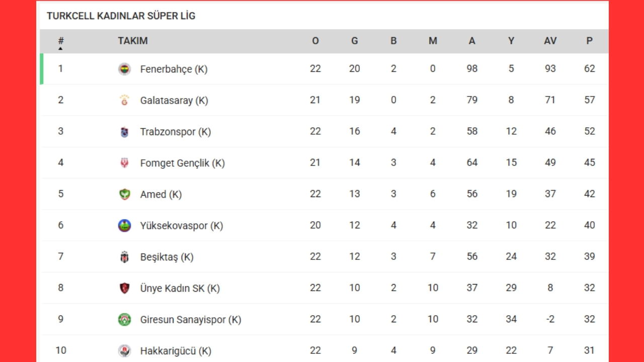Sort standings by P points column
Screen dimensions: 644x362
coord(590,41)
